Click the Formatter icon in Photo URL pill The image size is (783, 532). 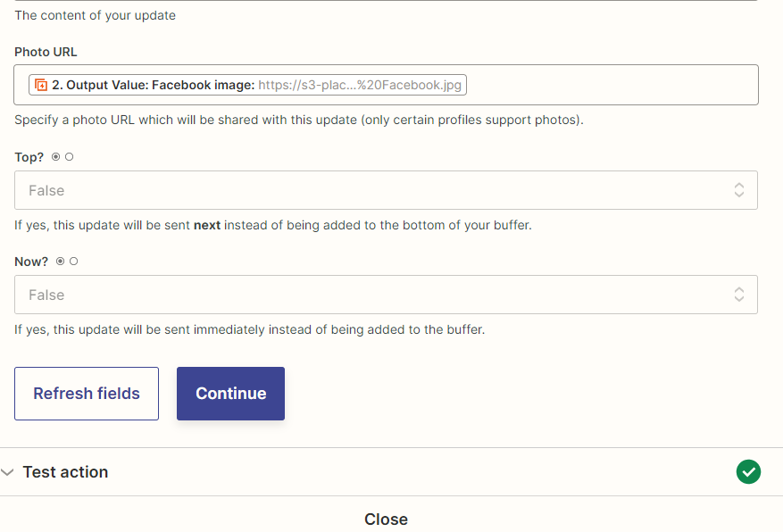pyautogui.click(x=41, y=85)
